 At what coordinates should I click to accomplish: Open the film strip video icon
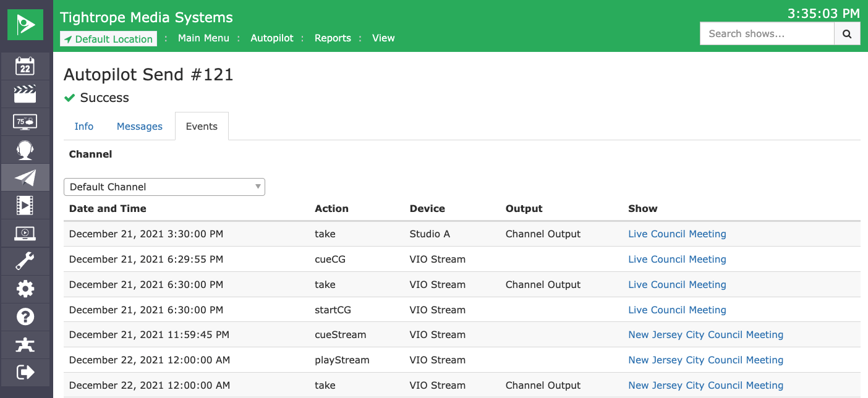(25, 205)
